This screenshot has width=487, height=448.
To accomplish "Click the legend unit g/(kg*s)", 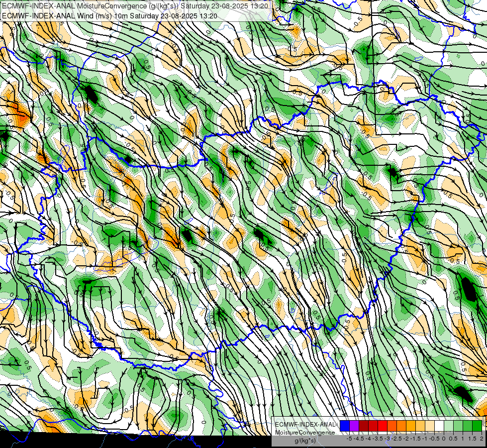I will [305, 441].
